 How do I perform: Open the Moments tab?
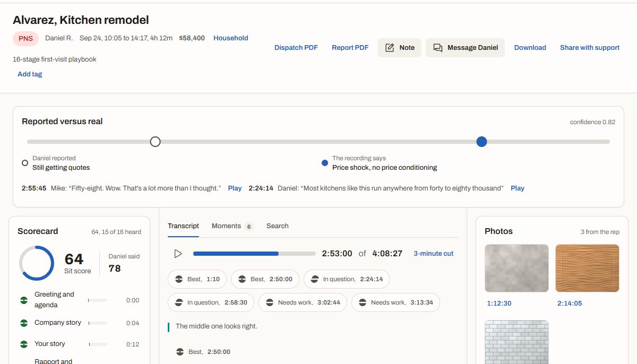pos(232,226)
